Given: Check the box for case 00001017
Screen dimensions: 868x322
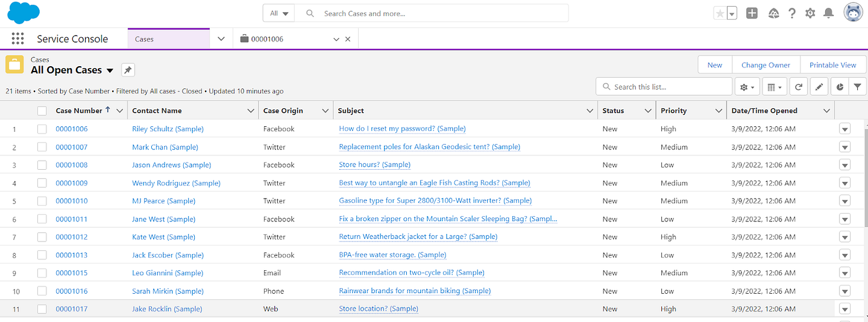Looking at the screenshot, I should (42, 309).
